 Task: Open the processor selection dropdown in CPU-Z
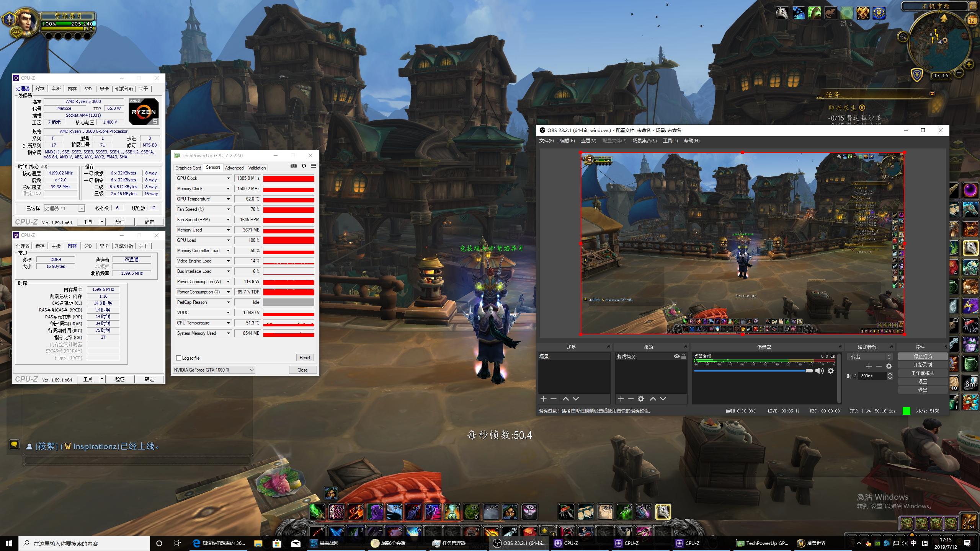(64, 209)
